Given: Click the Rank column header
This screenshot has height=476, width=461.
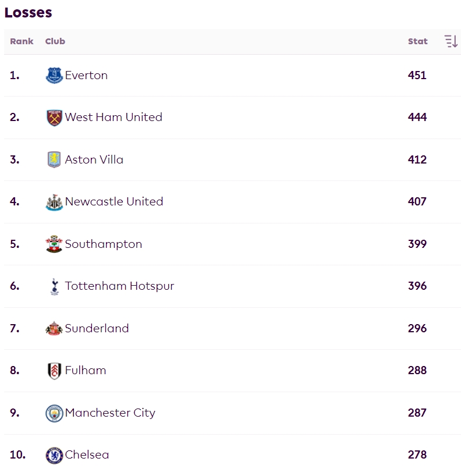Looking at the screenshot, I should [x=22, y=41].
